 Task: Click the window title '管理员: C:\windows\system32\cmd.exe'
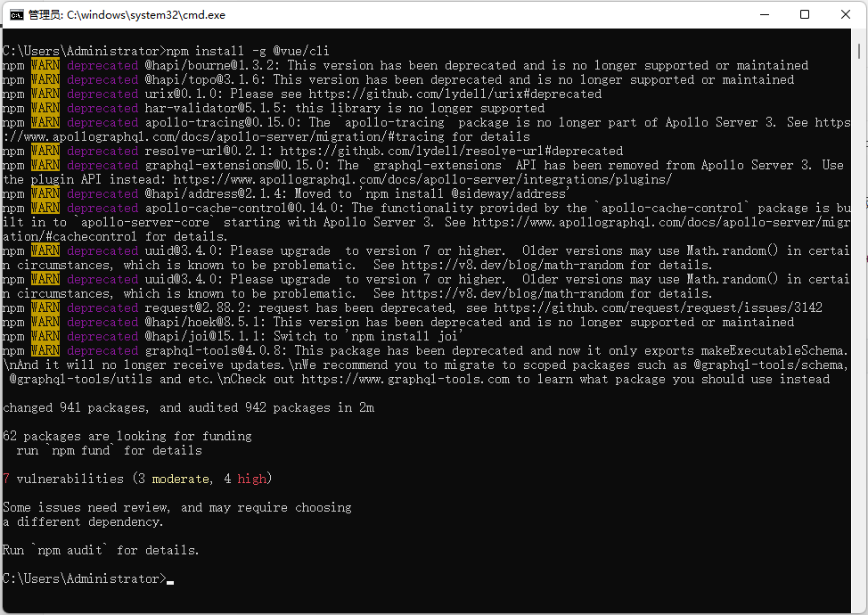click(127, 15)
